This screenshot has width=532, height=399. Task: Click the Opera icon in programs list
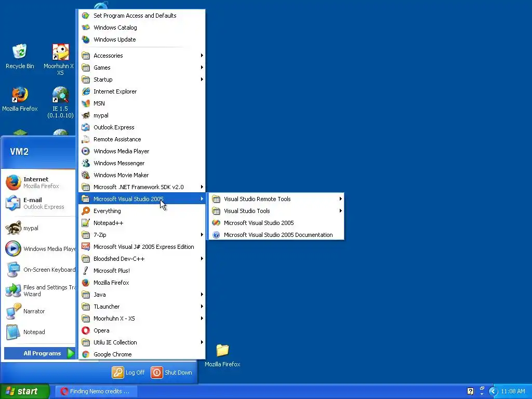pos(86,330)
